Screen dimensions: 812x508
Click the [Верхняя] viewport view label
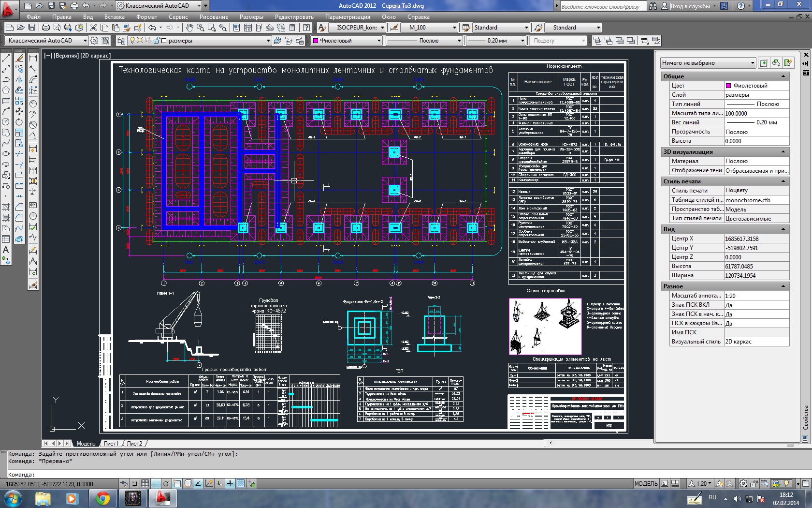coord(67,56)
